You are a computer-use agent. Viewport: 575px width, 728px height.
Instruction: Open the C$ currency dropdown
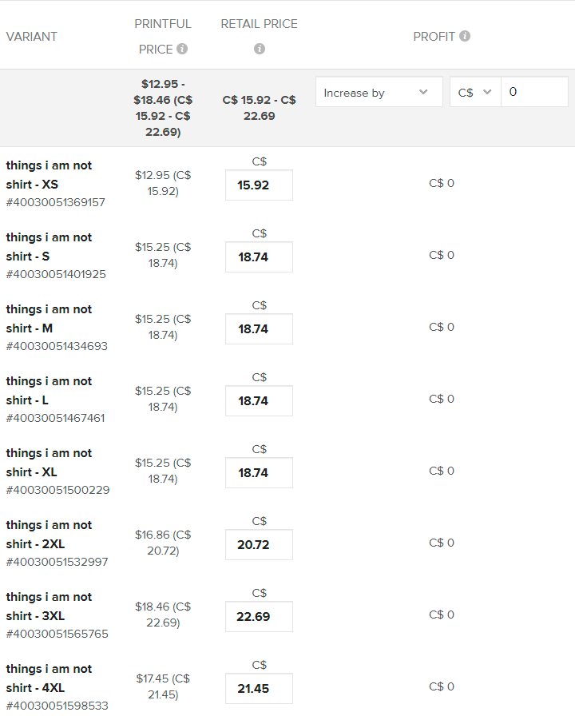click(x=475, y=92)
